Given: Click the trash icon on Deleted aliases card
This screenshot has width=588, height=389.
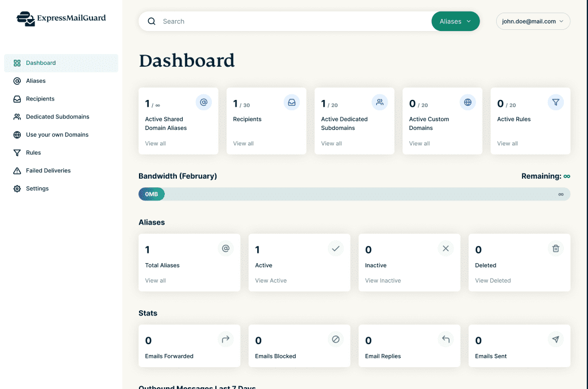Looking at the screenshot, I should (555, 248).
